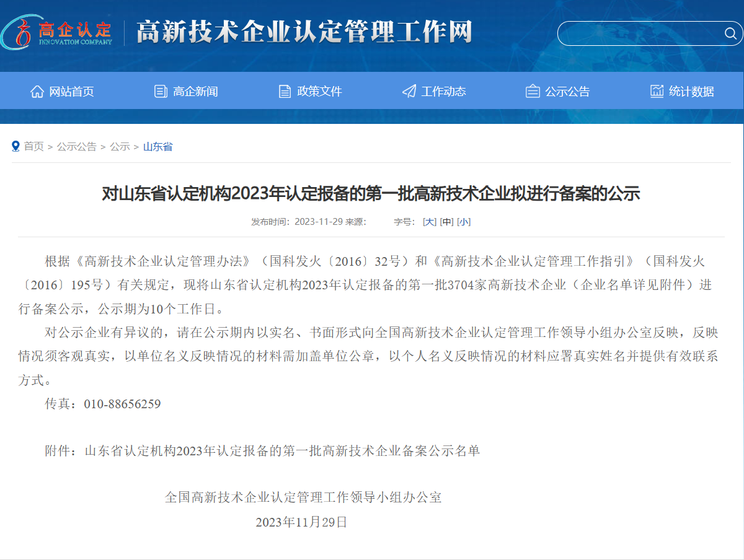This screenshot has width=744, height=560.
Task: Click the document icon beside 政策文件
Action: (285, 92)
